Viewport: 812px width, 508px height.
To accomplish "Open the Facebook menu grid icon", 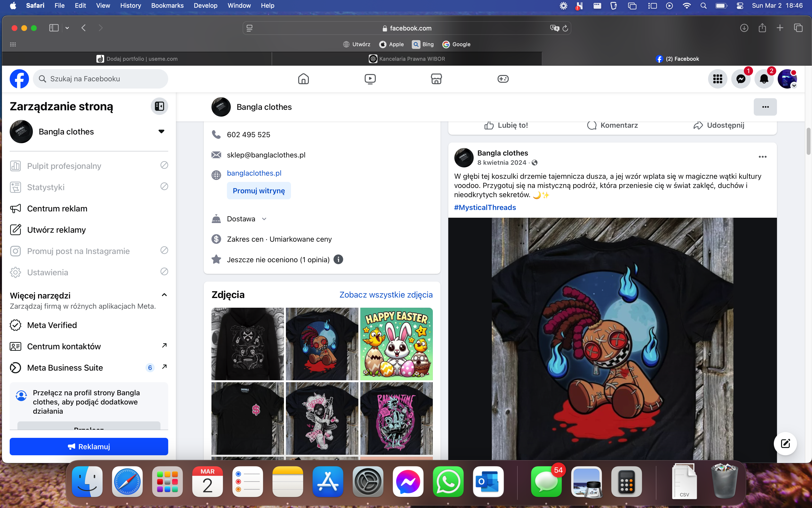I will pos(717,79).
